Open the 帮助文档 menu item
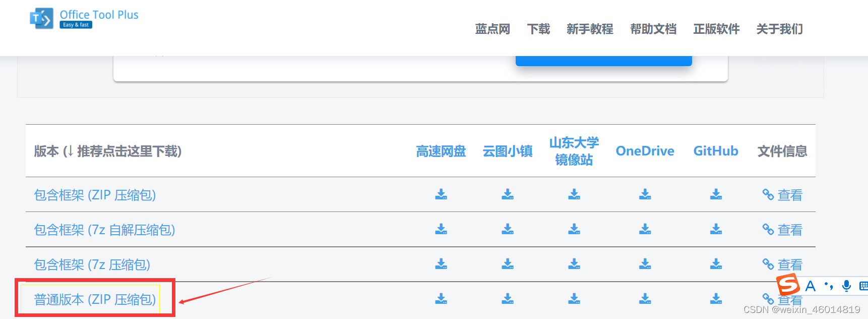Viewport: 868px width, 319px height. point(653,29)
